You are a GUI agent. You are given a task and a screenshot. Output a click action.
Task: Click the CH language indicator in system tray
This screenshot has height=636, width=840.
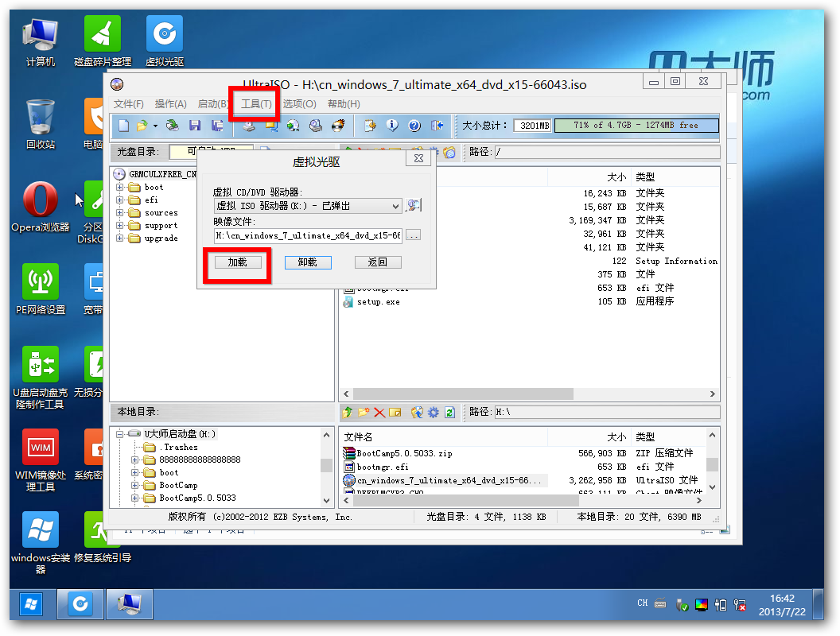click(x=643, y=603)
